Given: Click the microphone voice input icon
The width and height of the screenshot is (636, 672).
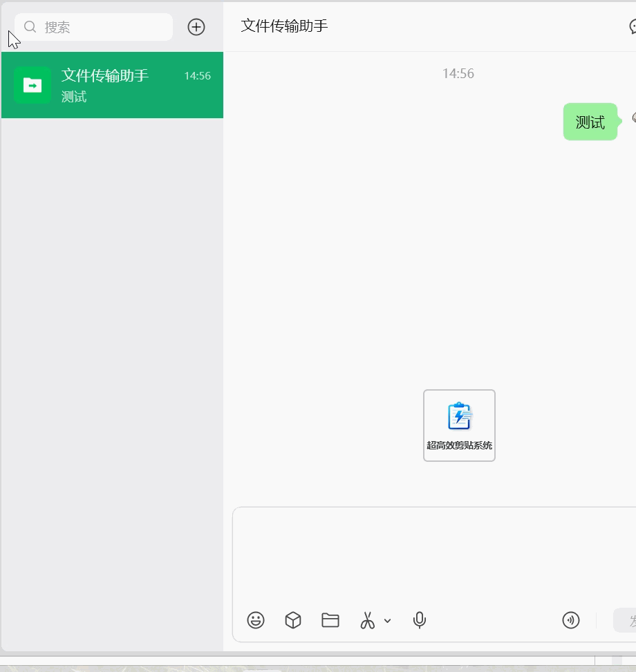Looking at the screenshot, I should tap(419, 620).
